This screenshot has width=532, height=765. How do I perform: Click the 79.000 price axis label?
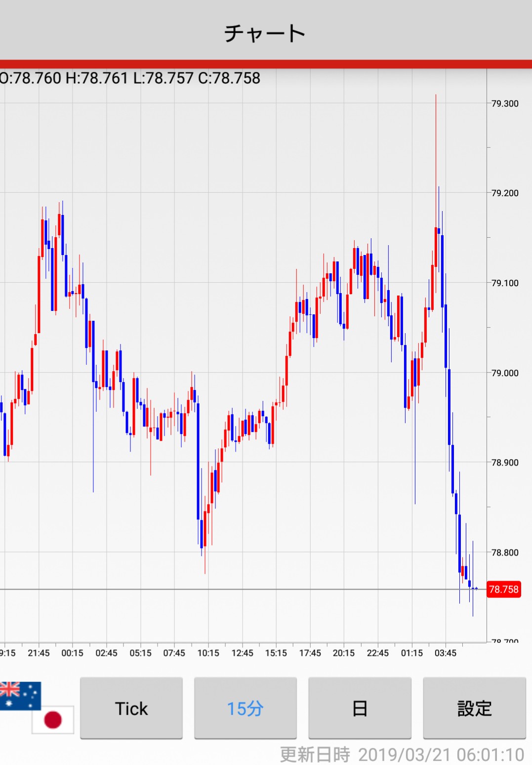coord(505,373)
